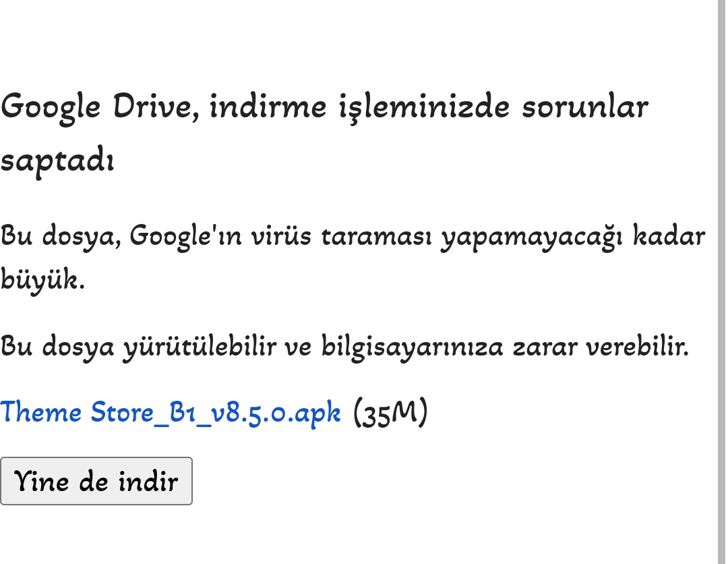728x564 pixels.
Task: Click the word "Google Drive" in the heading
Action: [x=99, y=108]
